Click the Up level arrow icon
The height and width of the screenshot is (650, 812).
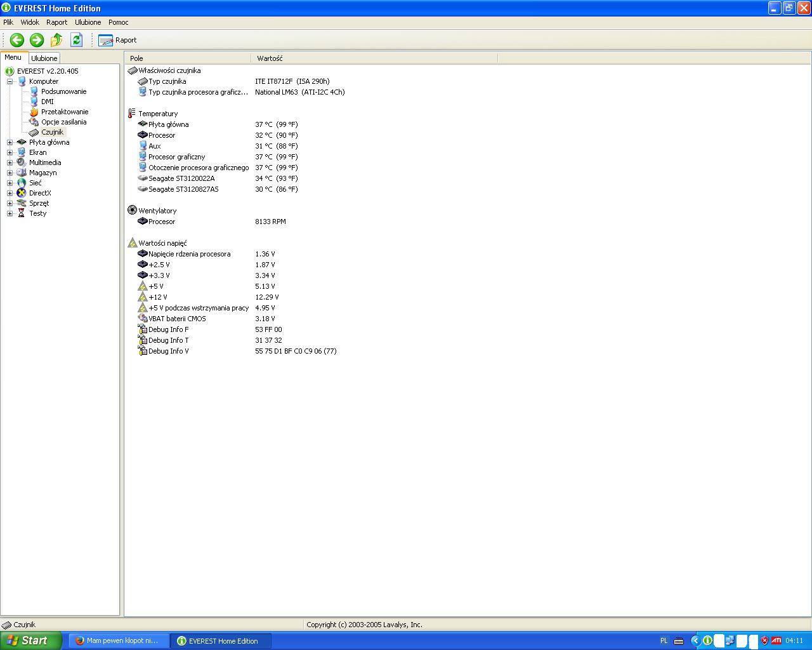[x=56, y=40]
